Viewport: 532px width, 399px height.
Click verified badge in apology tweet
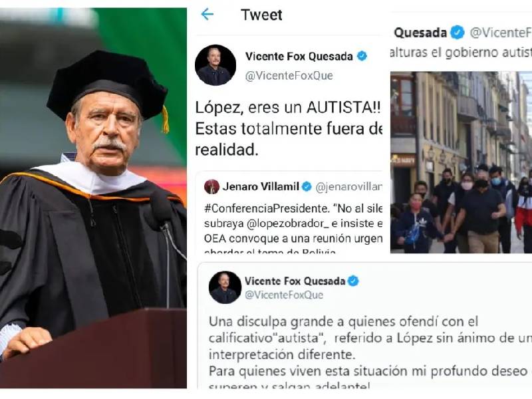pyautogui.click(x=354, y=281)
